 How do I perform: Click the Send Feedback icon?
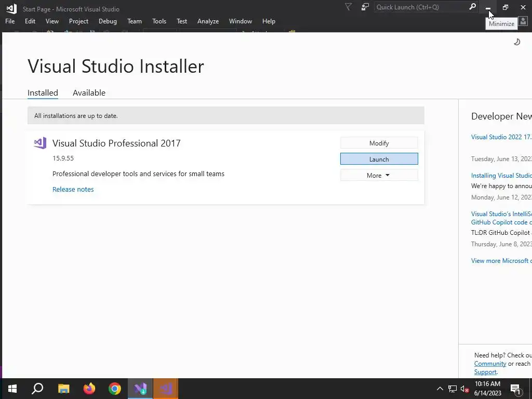point(365,7)
